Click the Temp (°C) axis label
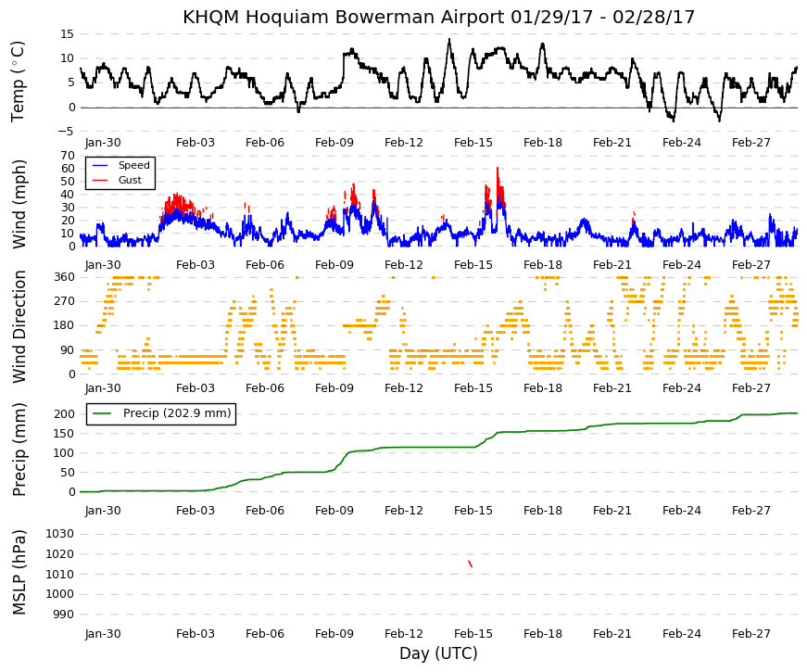 click(18, 82)
